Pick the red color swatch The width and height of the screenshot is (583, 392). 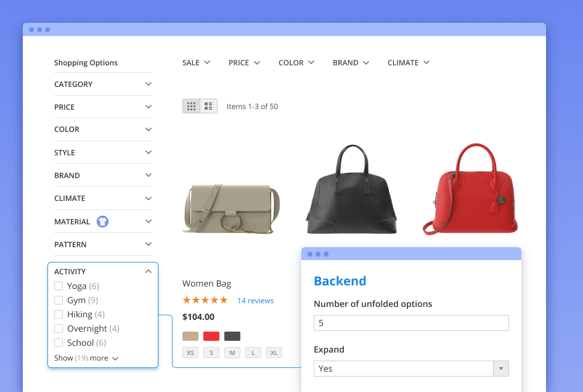[211, 336]
